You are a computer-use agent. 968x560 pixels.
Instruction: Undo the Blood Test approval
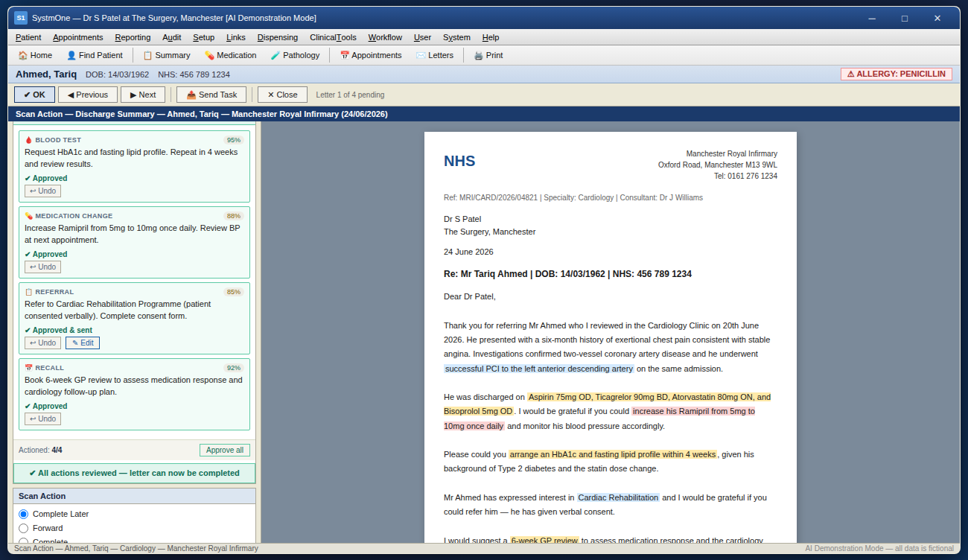click(42, 191)
